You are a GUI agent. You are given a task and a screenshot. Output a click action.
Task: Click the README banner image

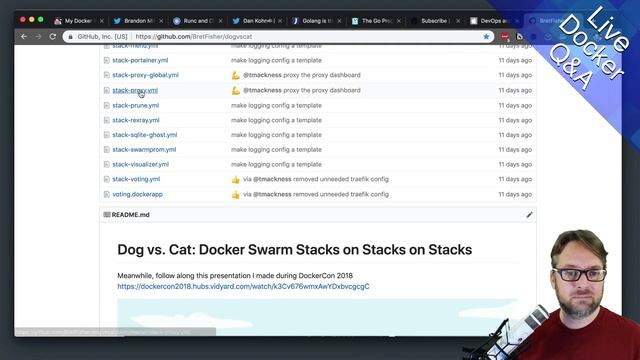(x=318, y=317)
